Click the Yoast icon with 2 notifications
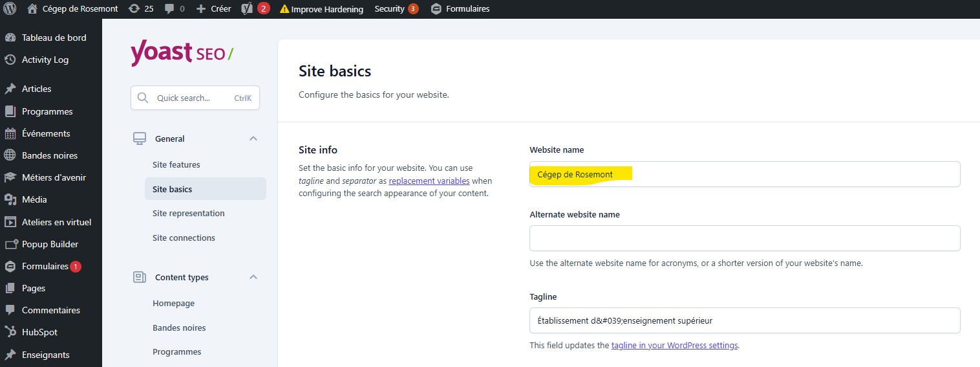Screen dimensions: 980x367 247,9
